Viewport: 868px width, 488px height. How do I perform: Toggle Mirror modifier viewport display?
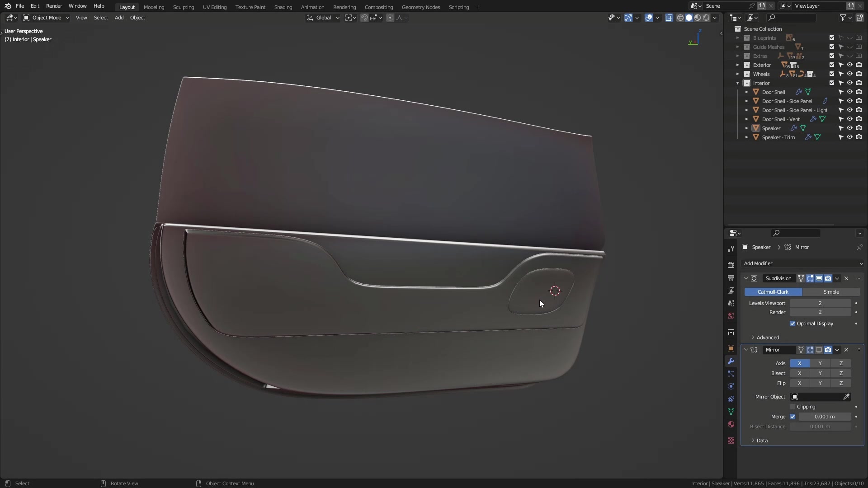click(819, 350)
